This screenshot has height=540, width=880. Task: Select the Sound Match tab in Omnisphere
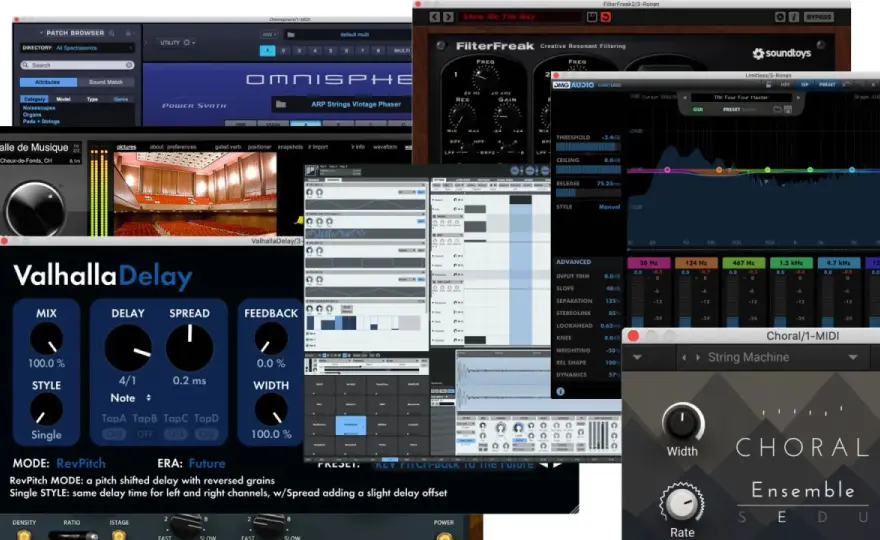pos(106,82)
